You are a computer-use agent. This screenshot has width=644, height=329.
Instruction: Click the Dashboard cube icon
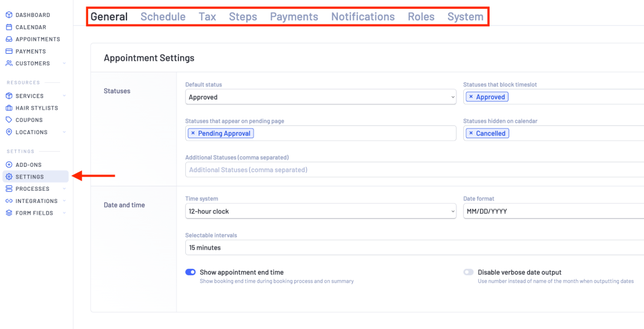9,15
